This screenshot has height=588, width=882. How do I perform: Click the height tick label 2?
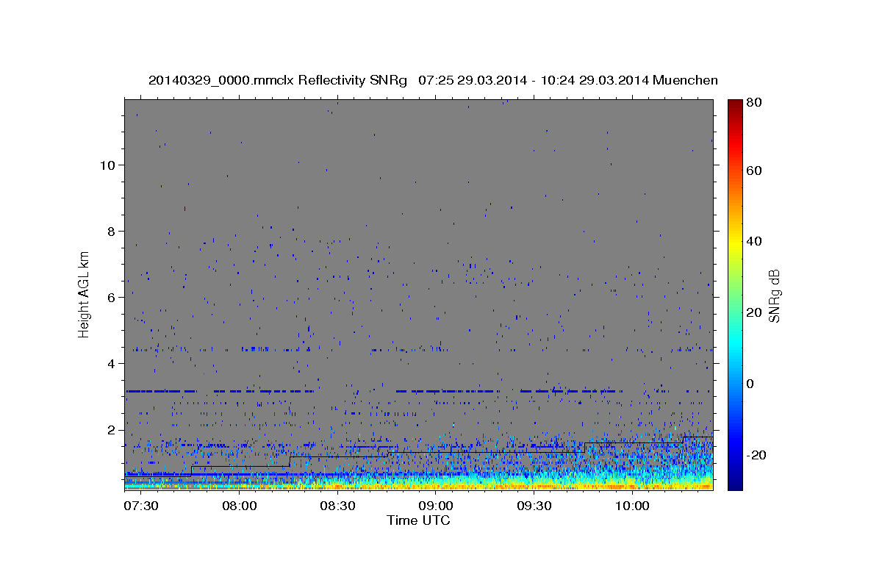pos(111,429)
